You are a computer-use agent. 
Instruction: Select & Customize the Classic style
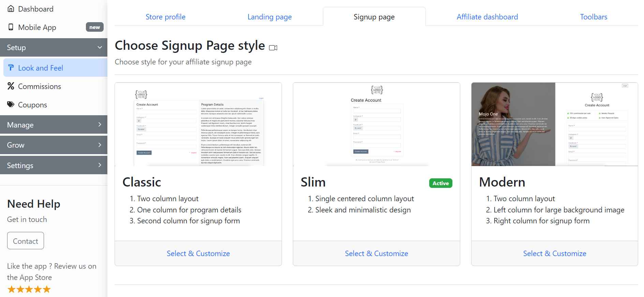198,253
